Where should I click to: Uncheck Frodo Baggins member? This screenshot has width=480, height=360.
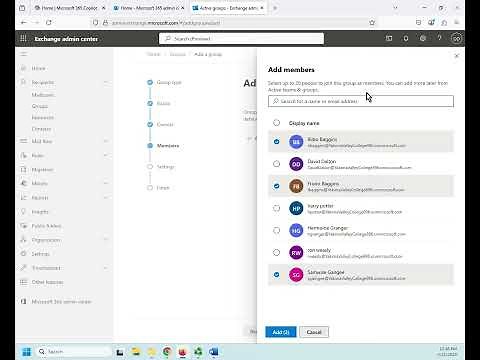click(276, 186)
